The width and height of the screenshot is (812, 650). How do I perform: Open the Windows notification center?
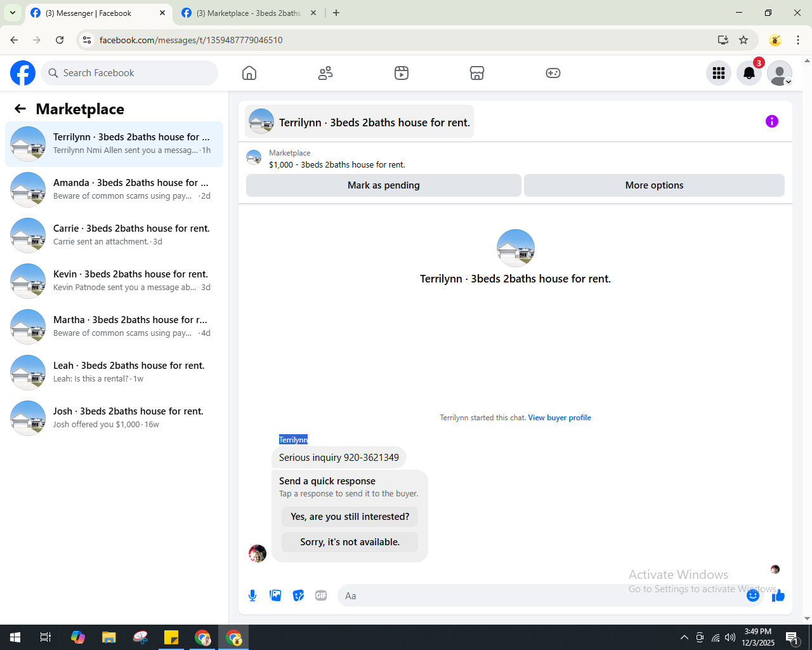click(792, 637)
